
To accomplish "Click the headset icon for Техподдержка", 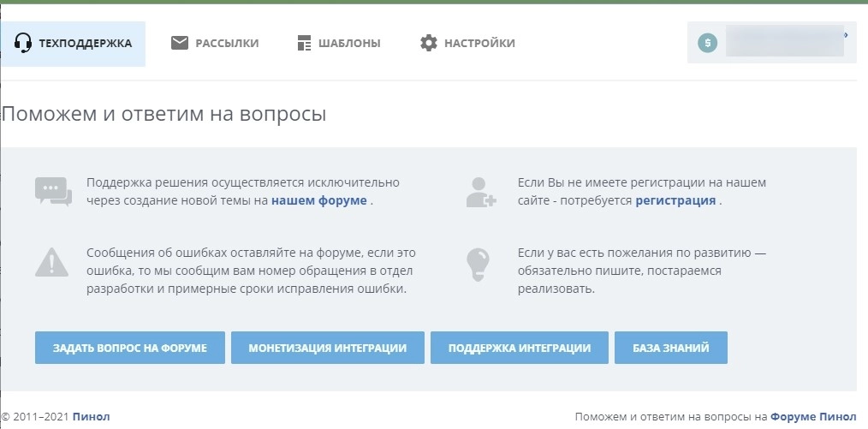I will [x=24, y=43].
